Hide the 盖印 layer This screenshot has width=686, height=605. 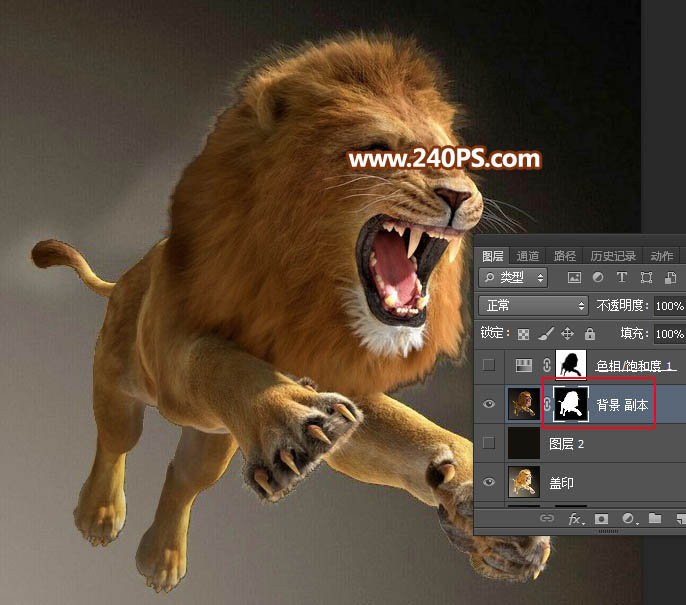pyautogui.click(x=489, y=482)
